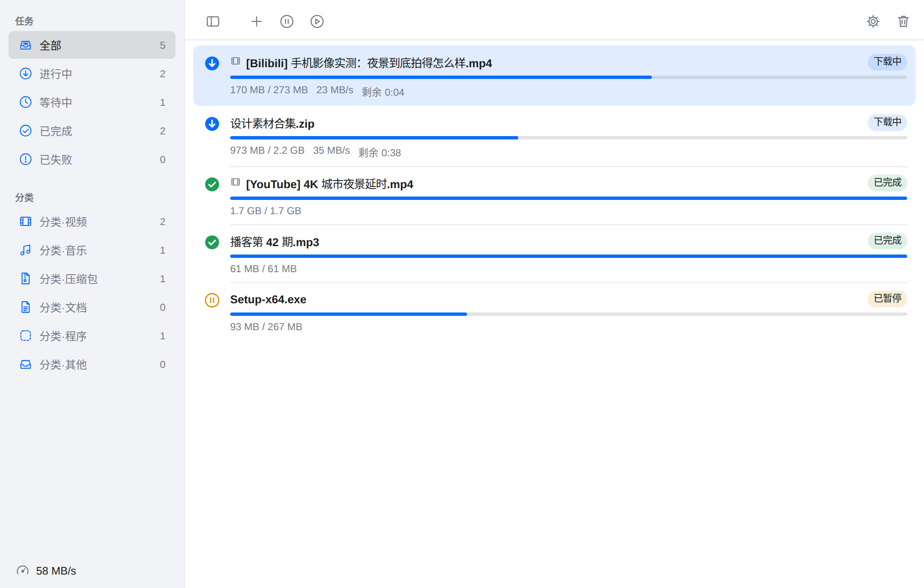Select [YouTube] 4K 城市夜景延时.mp4 row
The image size is (924, 588).
[554, 196]
